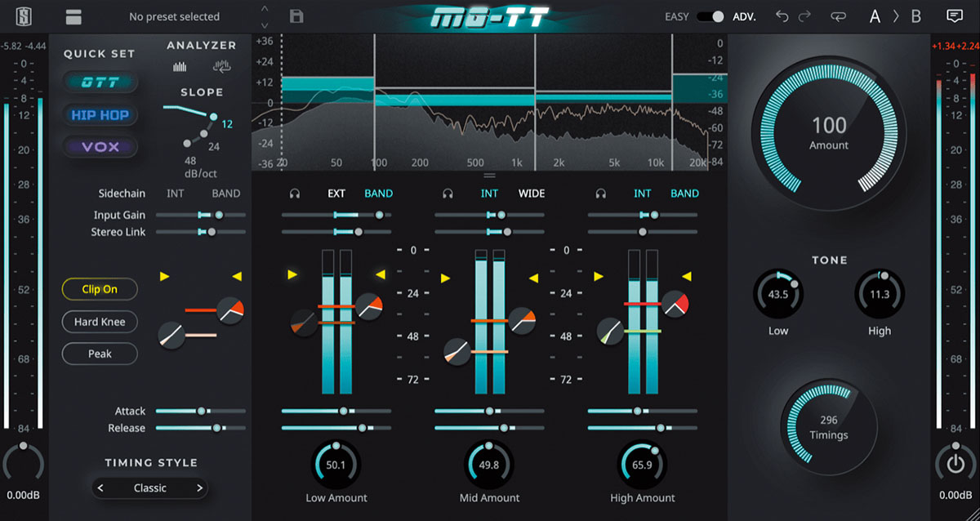Click the Stereo Link slider
The image size is (980, 521).
coord(201,232)
